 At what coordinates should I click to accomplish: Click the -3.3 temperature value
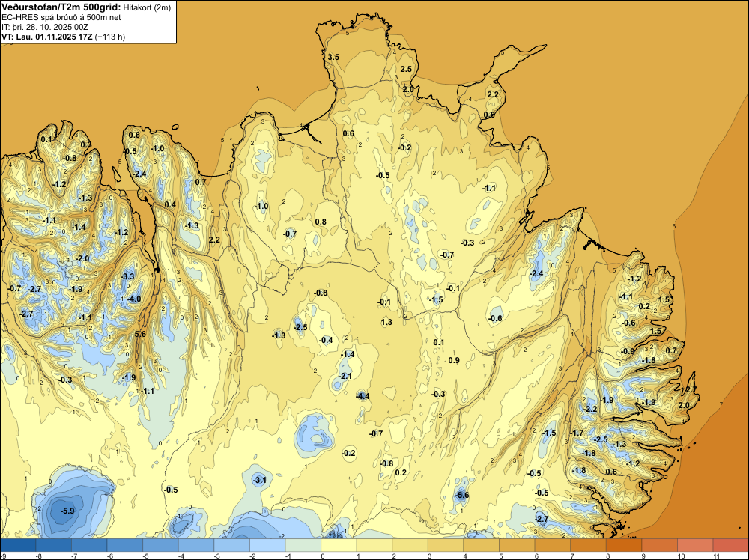(x=127, y=276)
